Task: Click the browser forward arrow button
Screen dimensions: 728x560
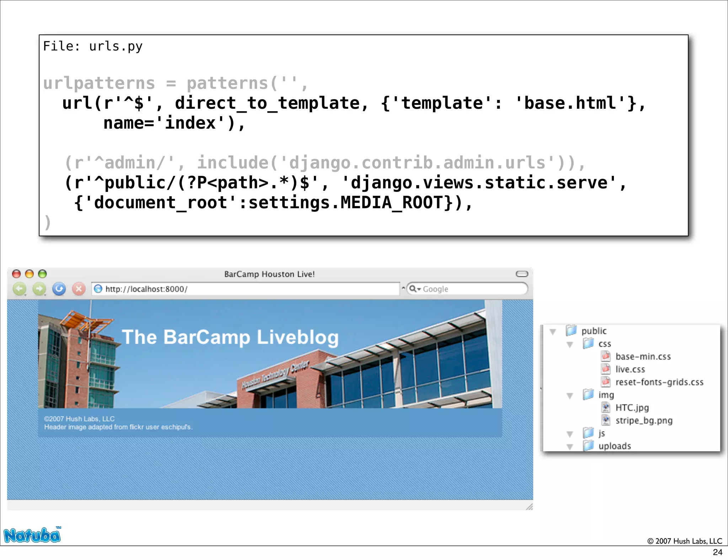Action: tap(39, 289)
